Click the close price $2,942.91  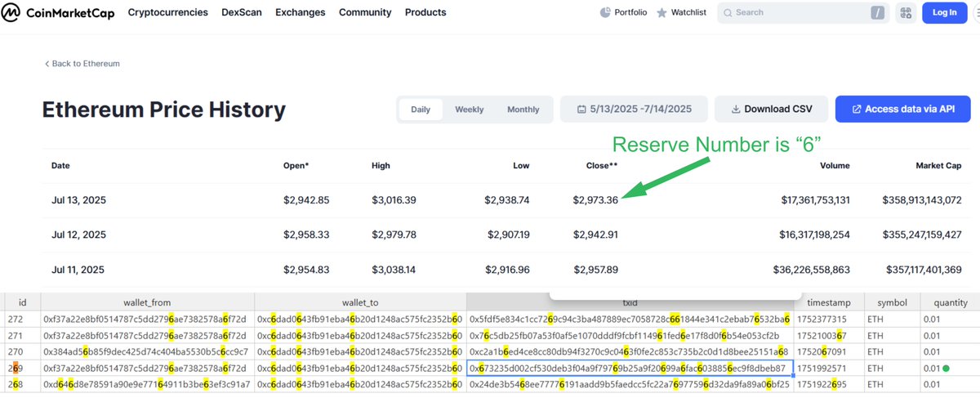pos(595,235)
